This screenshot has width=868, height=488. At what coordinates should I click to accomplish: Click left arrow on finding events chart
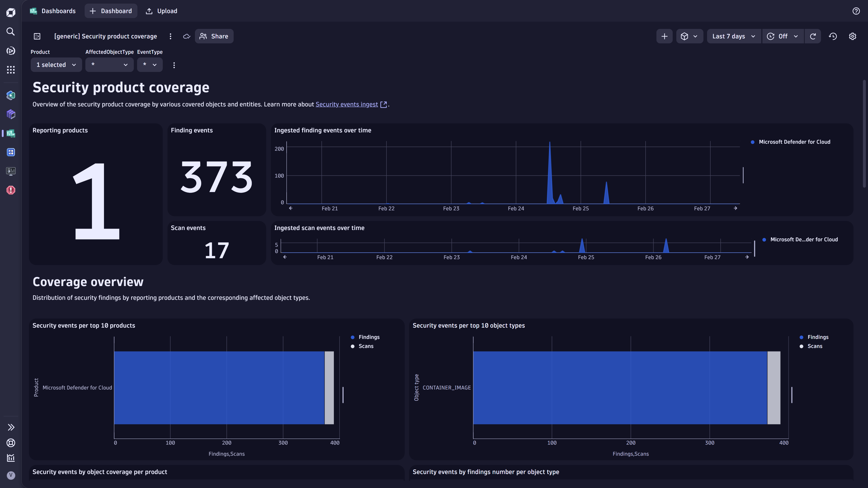(x=290, y=209)
